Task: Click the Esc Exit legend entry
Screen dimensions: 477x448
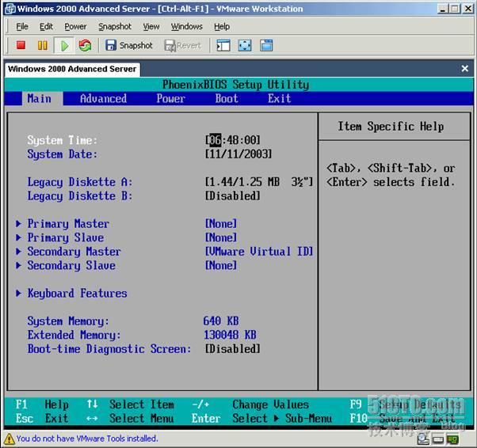Action: pyautogui.click(x=42, y=419)
